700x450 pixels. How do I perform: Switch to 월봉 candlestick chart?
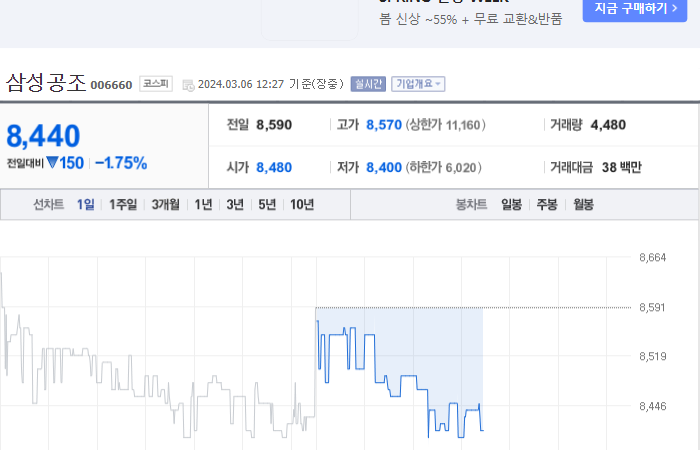pos(583,204)
